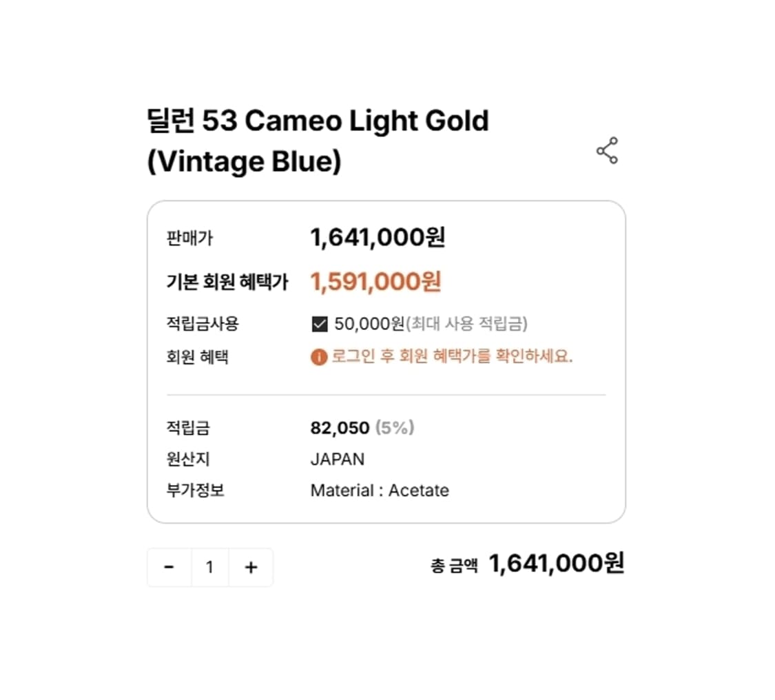Click the 원산지 value JAPAN
Screen dimensions: 775x700
338,459
